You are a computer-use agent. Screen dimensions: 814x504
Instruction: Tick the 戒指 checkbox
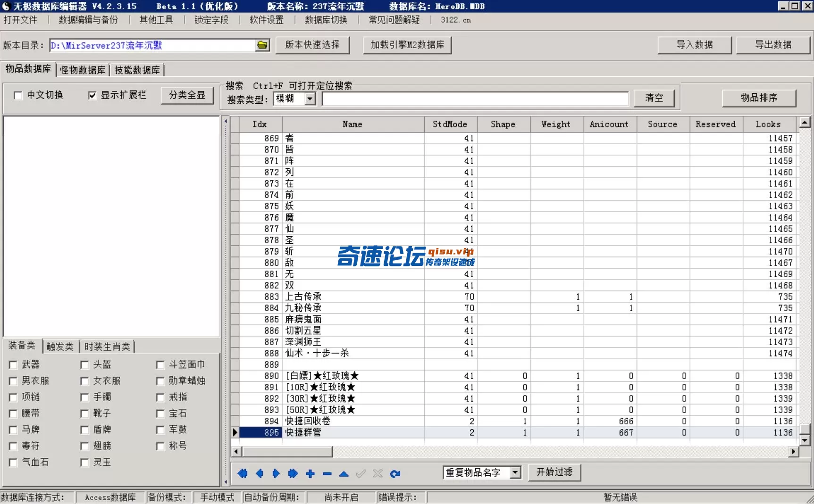tap(160, 397)
